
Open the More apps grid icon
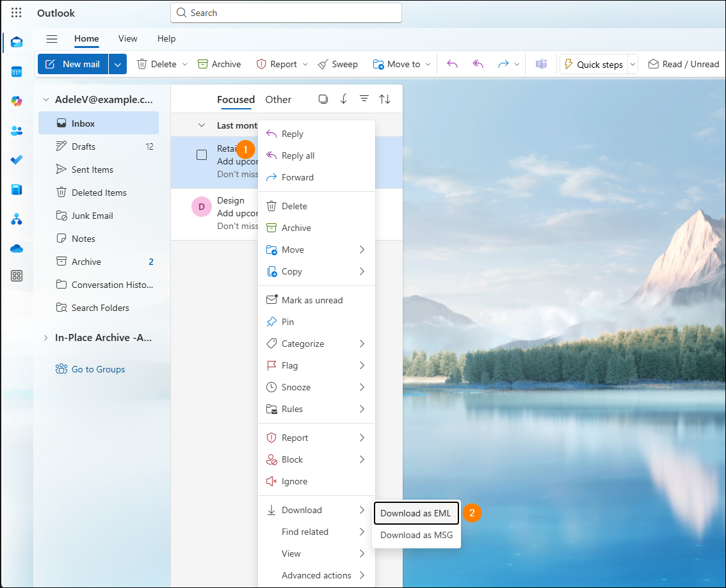click(x=17, y=276)
